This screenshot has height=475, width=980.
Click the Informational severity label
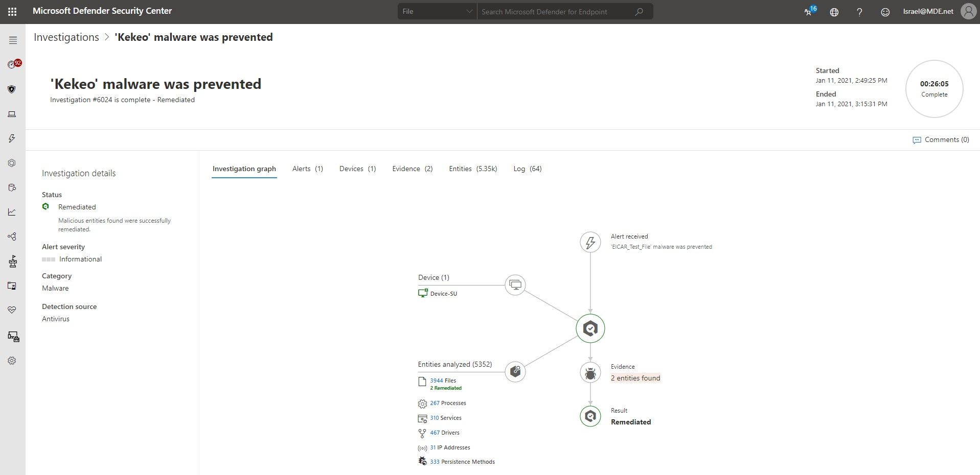(x=80, y=259)
